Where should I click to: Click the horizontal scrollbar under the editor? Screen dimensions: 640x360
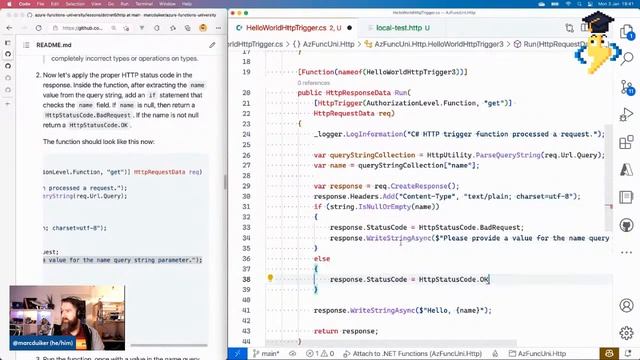(x=391, y=342)
